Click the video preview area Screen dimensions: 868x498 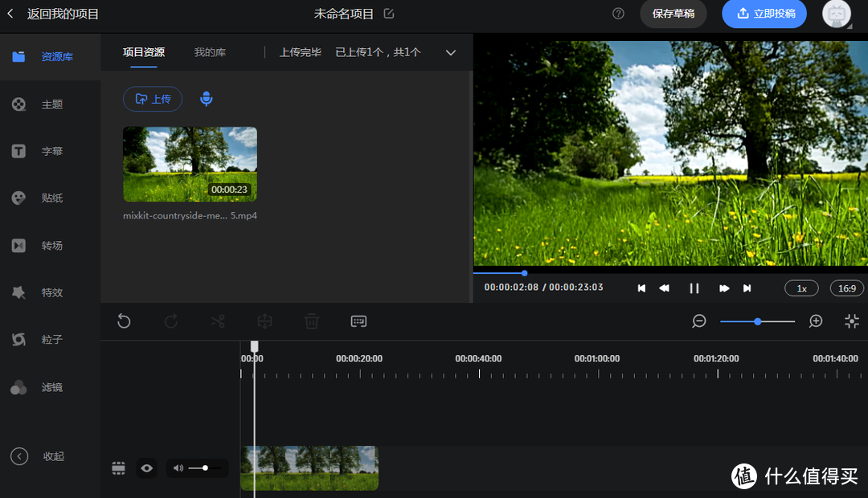click(x=670, y=153)
